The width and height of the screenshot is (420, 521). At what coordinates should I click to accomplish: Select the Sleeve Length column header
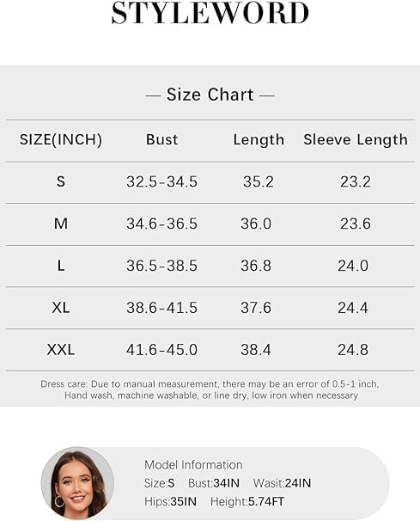point(356,140)
